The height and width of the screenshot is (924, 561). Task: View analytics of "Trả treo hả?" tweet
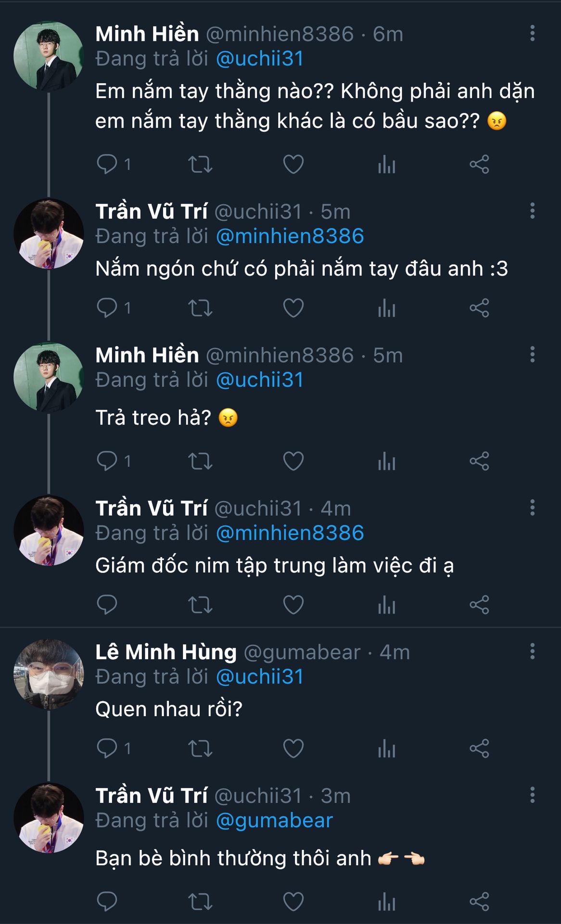tap(386, 461)
